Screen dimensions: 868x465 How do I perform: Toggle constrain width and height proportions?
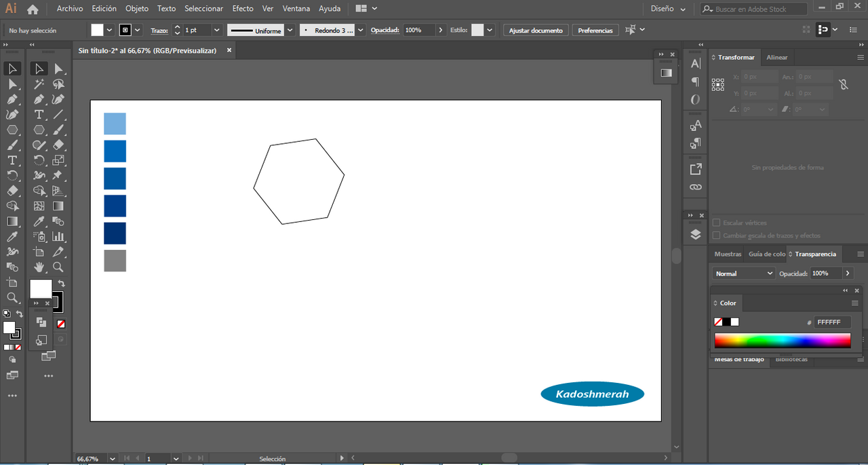click(843, 85)
